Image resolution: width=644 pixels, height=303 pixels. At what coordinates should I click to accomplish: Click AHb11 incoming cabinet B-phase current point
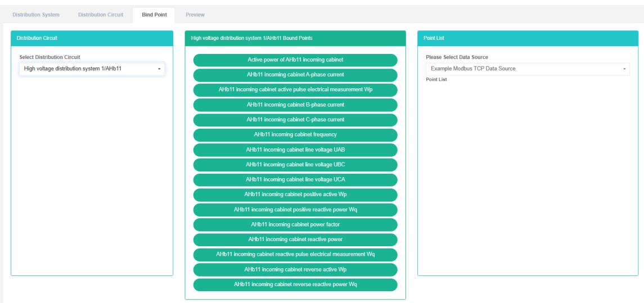click(295, 105)
